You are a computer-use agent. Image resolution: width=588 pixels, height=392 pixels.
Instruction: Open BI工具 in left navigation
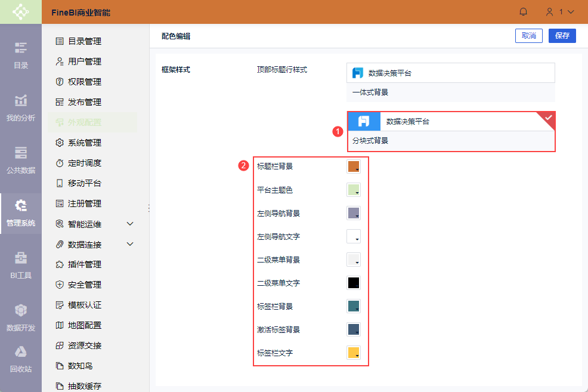tap(21, 266)
